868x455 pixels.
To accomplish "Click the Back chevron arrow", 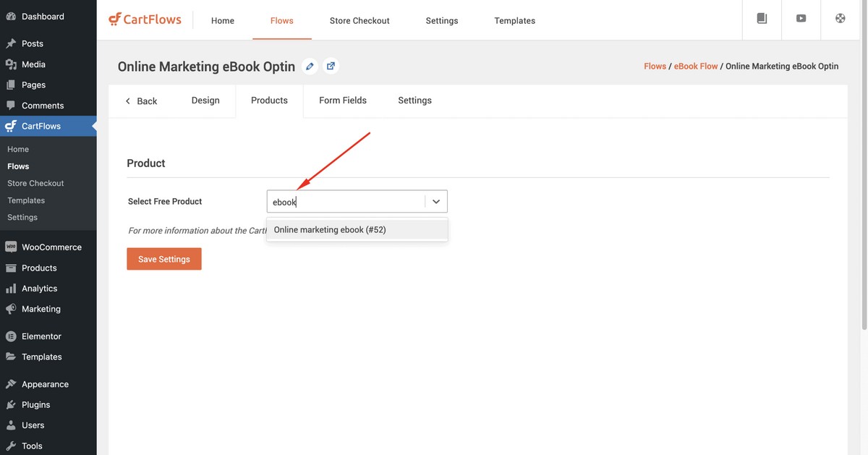I will tap(128, 101).
